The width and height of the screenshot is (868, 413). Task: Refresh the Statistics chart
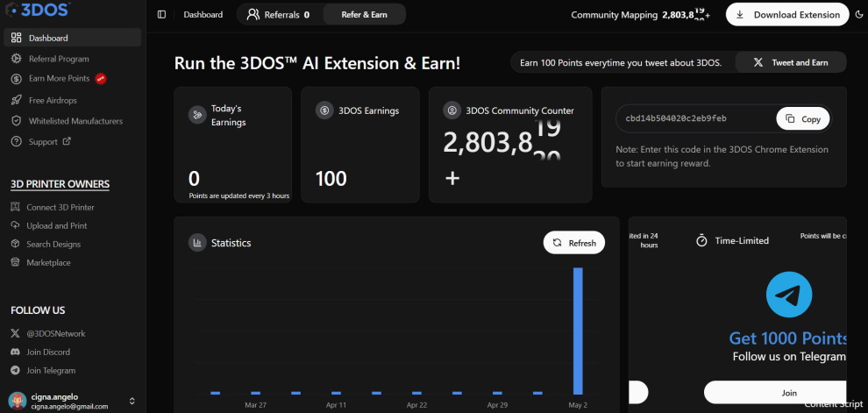[x=574, y=243]
